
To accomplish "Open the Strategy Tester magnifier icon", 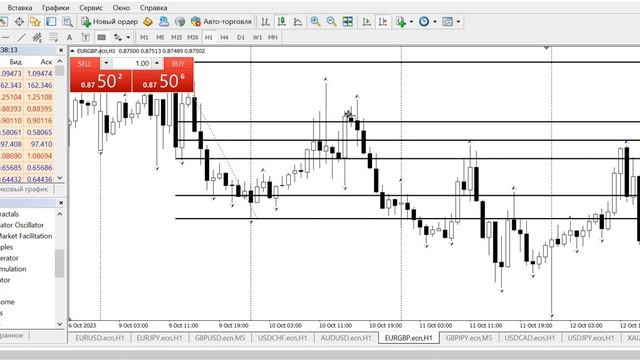I will 67,22.
